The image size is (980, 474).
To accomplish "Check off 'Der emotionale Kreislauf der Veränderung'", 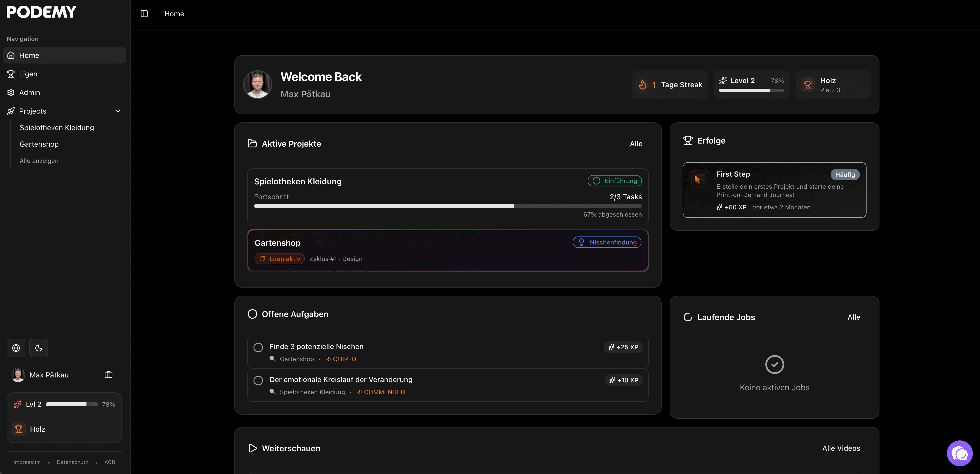I will (x=258, y=380).
